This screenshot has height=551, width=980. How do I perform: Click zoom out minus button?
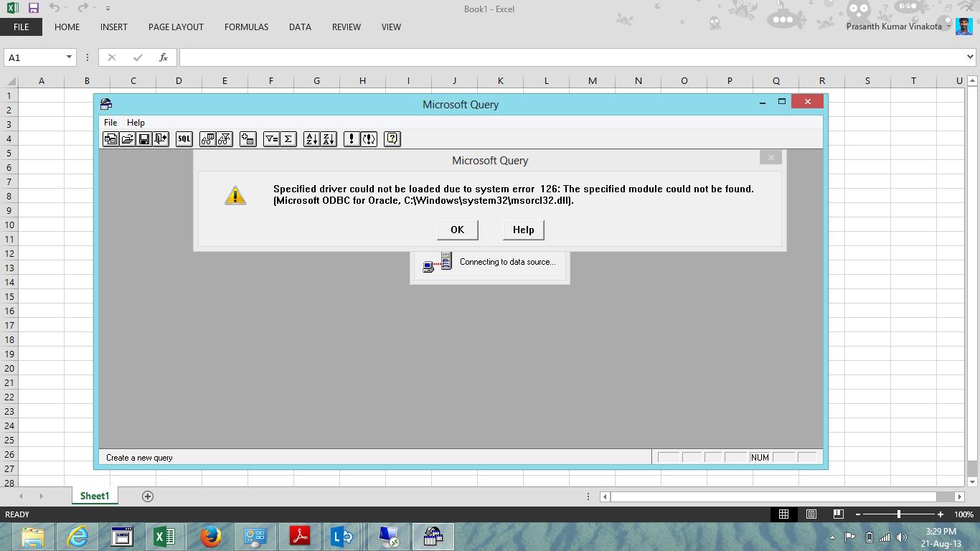pyautogui.click(x=858, y=514)
